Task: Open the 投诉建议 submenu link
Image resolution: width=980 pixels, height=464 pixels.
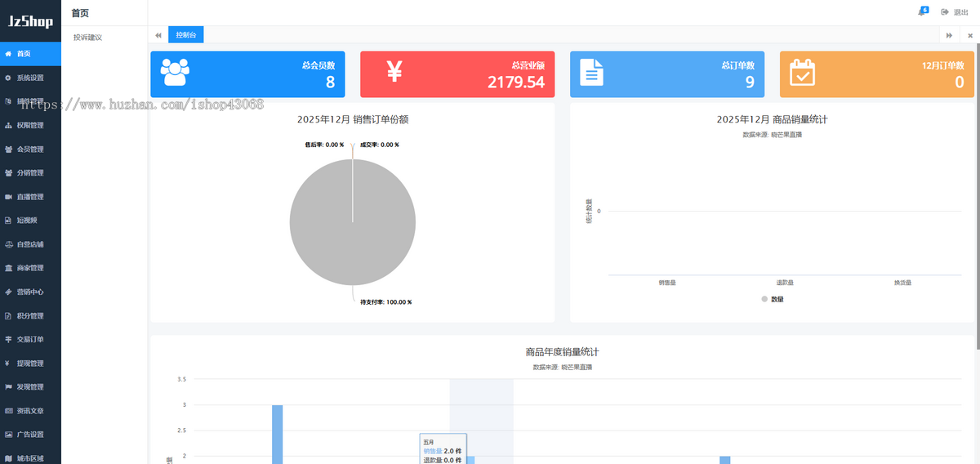Action: (x=87, y=38)
